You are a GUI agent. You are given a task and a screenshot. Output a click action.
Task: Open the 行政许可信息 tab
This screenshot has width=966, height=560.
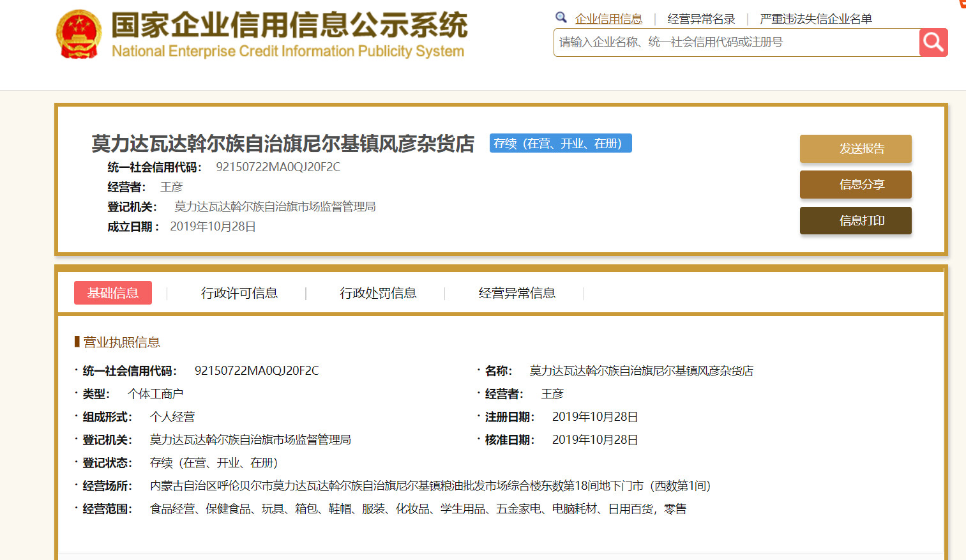[x=239, y=293]
